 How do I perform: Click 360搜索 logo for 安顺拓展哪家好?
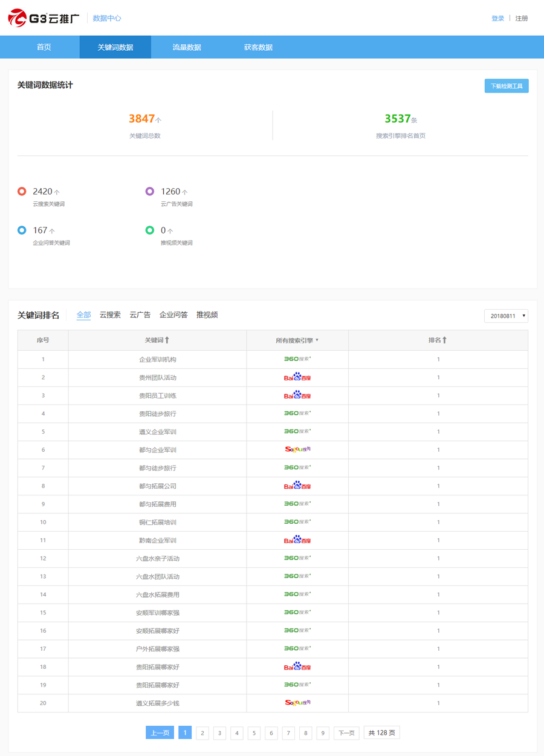coord(297,631)
